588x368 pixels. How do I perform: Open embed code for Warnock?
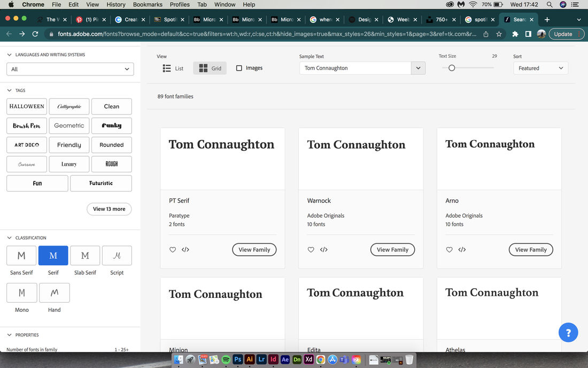pos(323,249)
